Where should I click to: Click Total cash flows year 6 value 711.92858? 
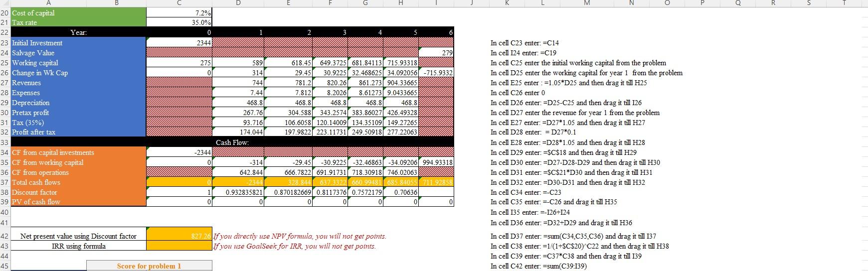436,182
